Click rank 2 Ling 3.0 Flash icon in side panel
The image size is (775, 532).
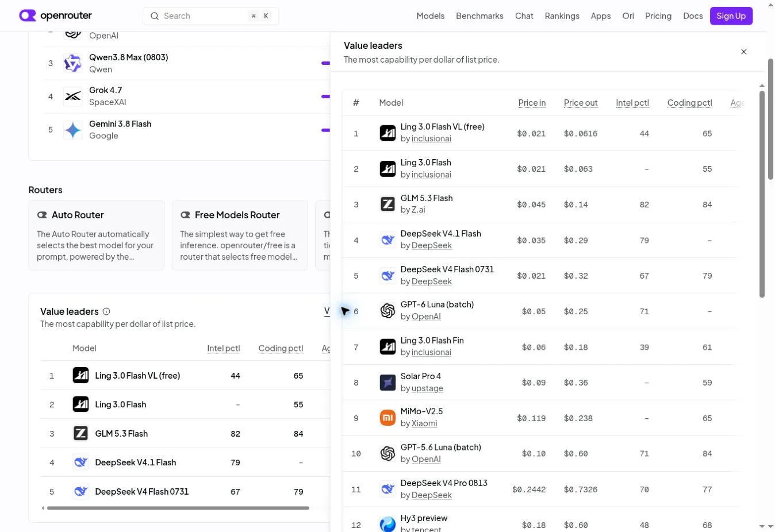tap(387, 169)
